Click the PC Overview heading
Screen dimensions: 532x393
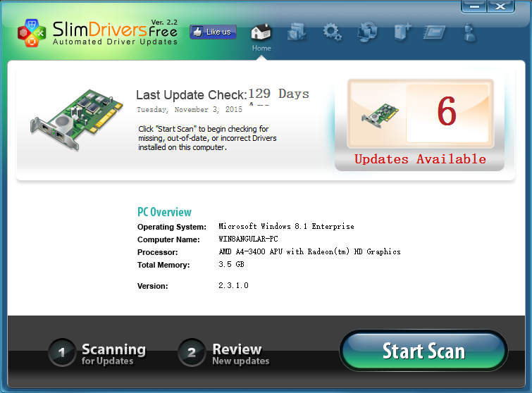click(164, 212)
